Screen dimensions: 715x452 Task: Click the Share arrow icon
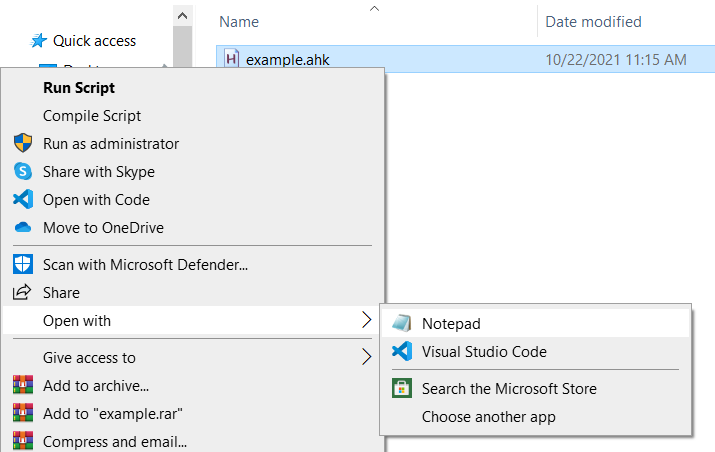[22, 292]
